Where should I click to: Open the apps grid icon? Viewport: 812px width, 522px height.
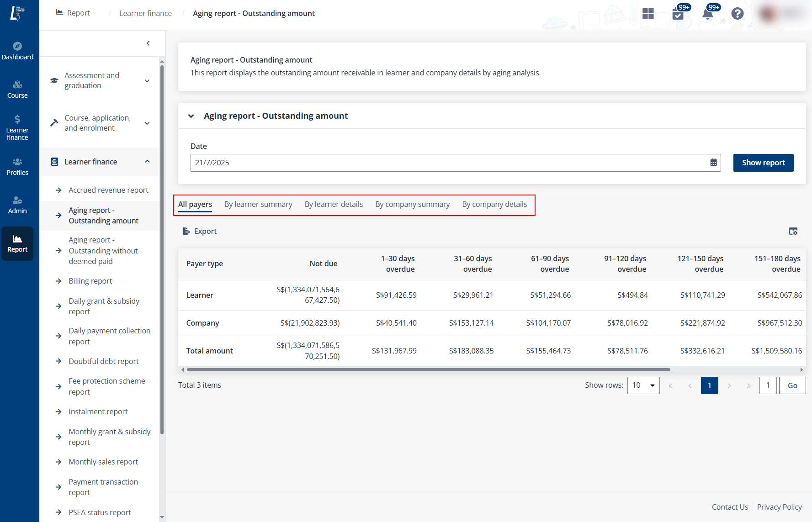(x=648, y=14)
